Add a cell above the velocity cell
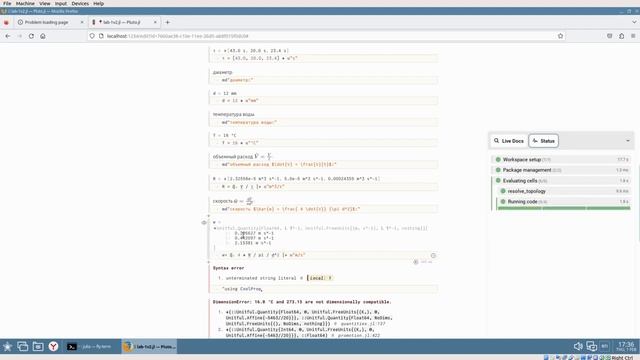The image size is (640, 360). click(x=209, y=216)
